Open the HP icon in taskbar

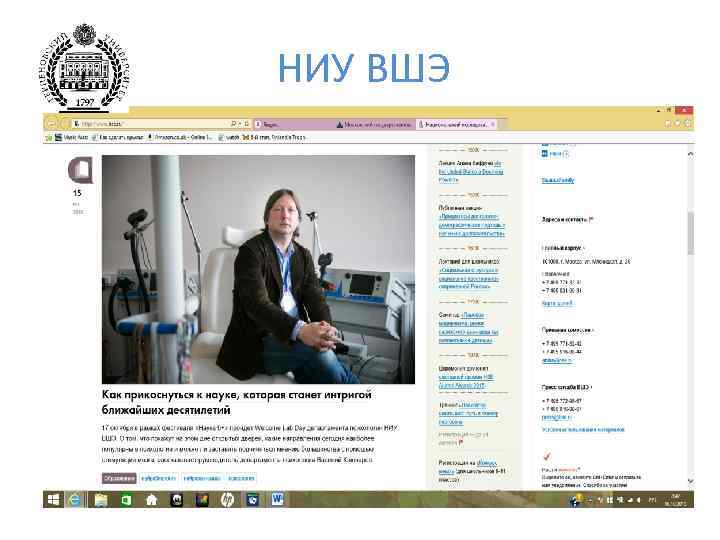tap(227, 500)
